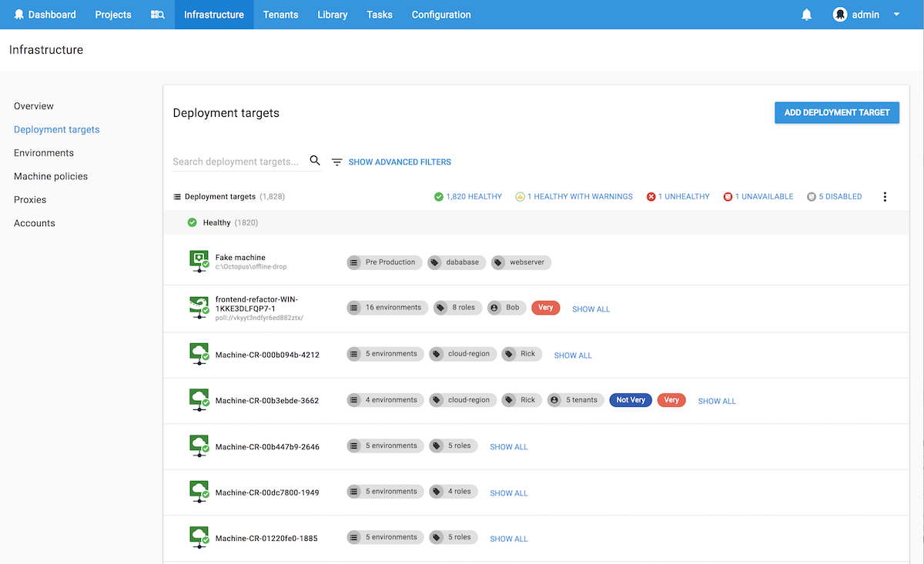Screen dimensions: 924x564
Task: Focus the Search deployment targets field
Action: pos(236,162)
